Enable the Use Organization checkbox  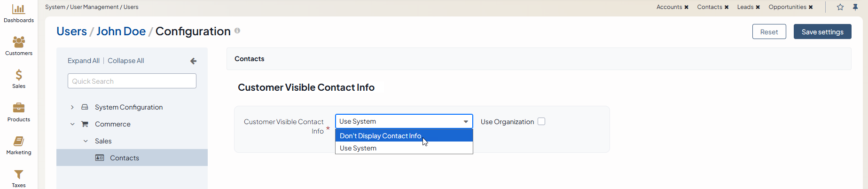(x=541, y=121)
